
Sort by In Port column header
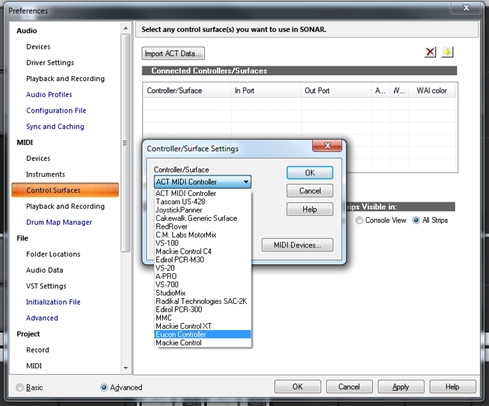[x=266, y=91]
